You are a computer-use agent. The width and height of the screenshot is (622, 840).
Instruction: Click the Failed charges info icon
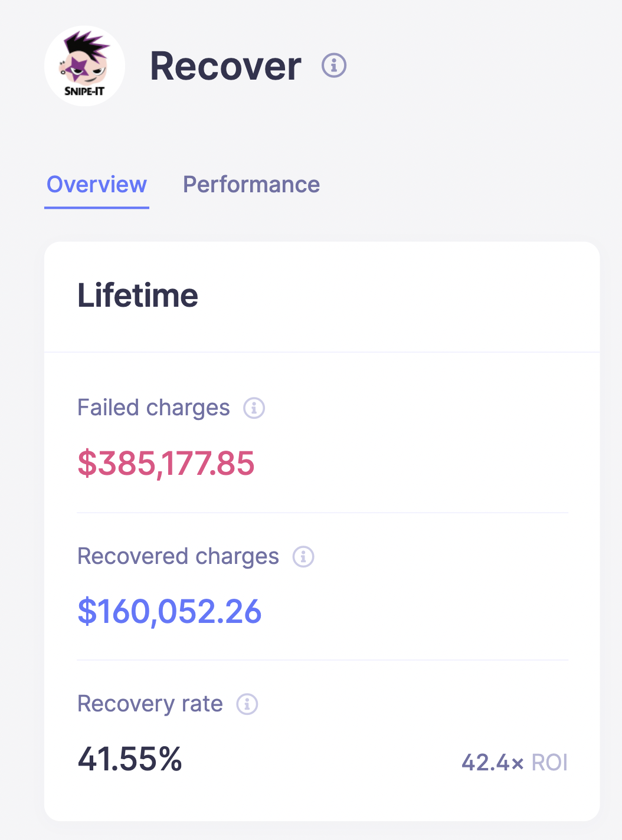[254, 408]
